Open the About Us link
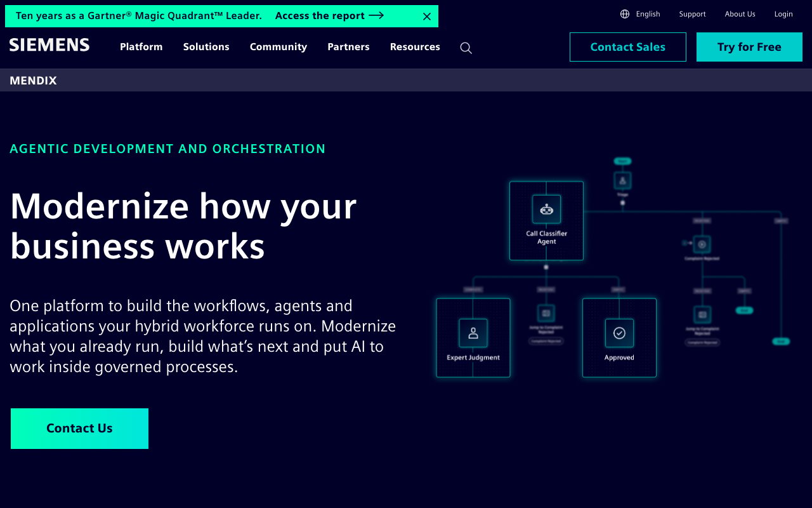Viewport: 812px width, 508px height. [x=740, y=14]
